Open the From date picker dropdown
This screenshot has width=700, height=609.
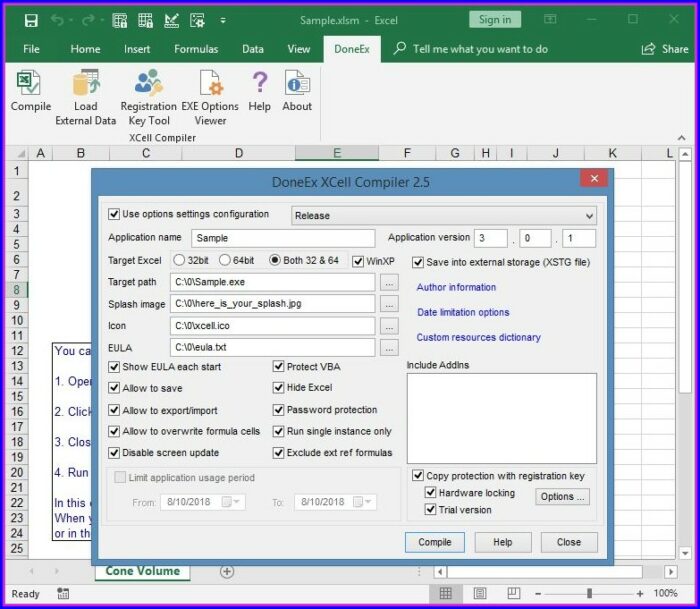[237, 502]
